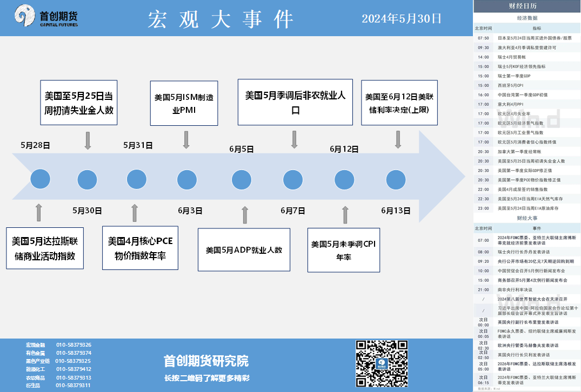Click the date 2024年5月30日 in header

(x=401, y=18)
